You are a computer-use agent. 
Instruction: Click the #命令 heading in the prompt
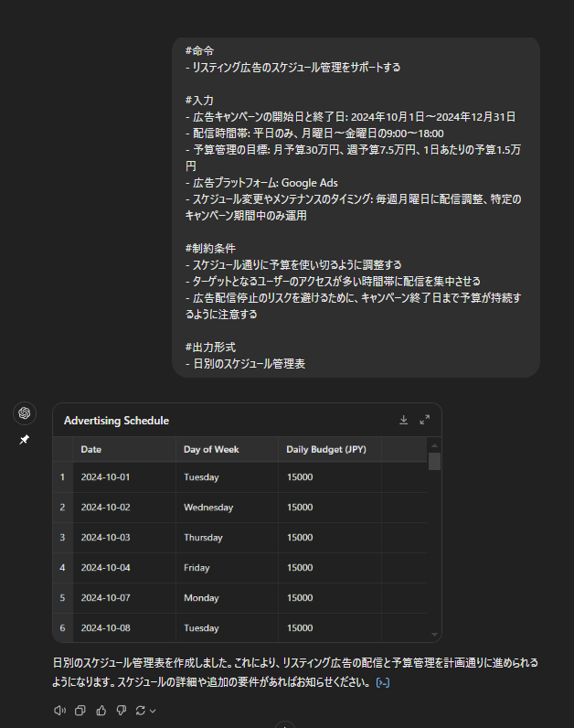(x=199, y=51)
